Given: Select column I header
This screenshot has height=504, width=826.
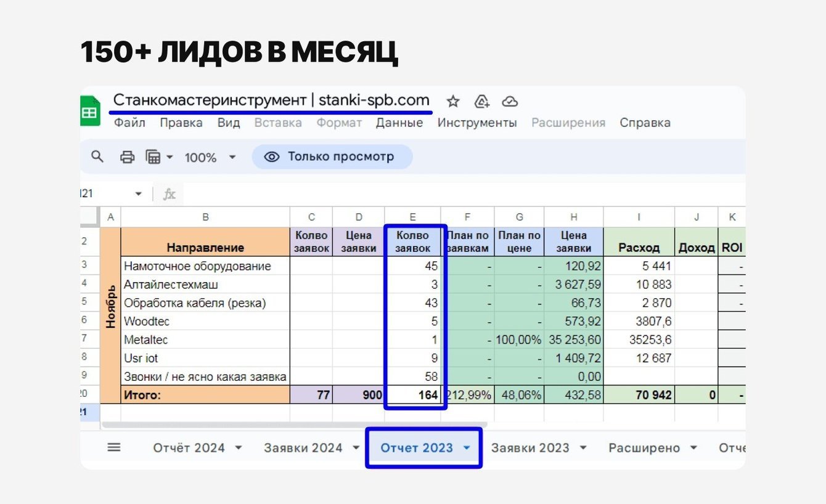Looking at the screenshot, I should click(x=639, y=216).
